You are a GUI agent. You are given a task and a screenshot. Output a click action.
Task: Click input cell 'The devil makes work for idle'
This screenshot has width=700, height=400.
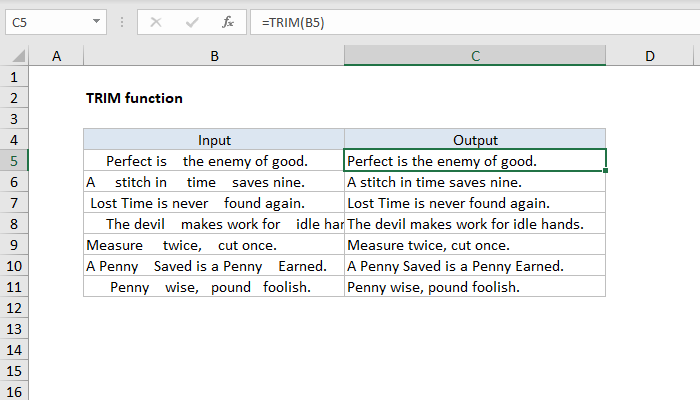click(x=214, y=224)
